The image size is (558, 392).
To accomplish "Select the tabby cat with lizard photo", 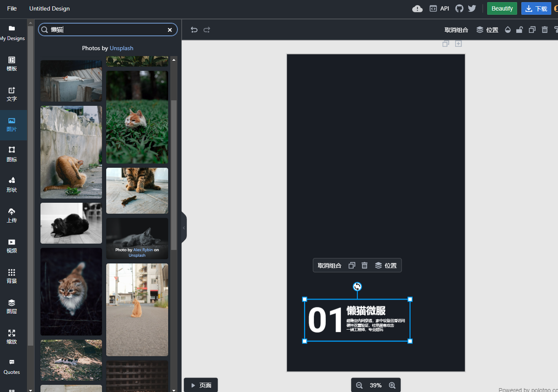I will 137,191.
